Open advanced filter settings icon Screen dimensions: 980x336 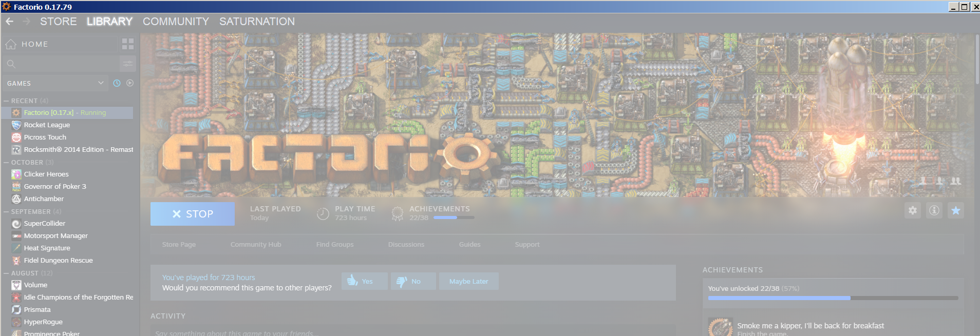[x=128, y=64]
